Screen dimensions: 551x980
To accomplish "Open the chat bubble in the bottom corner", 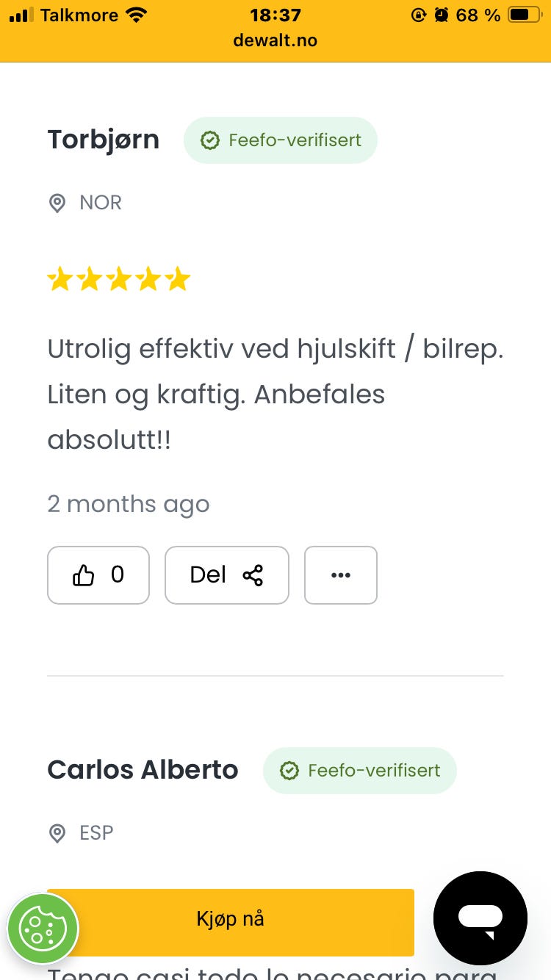I will click(480, 918).
